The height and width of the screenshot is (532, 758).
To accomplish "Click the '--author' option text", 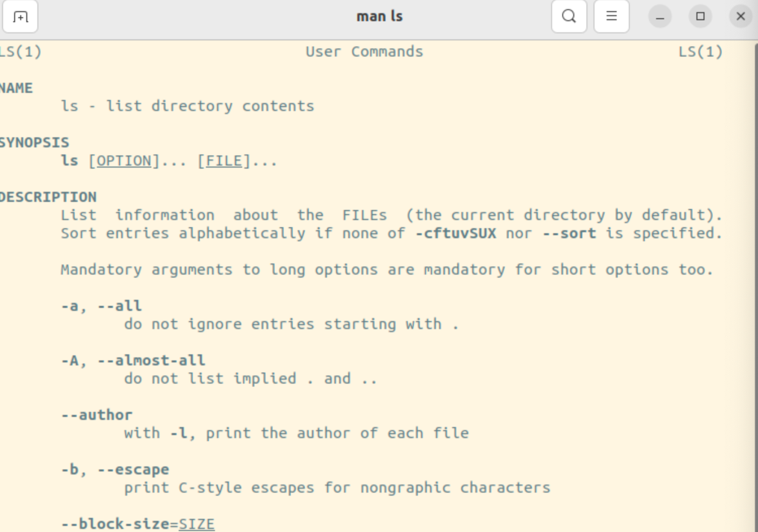I will coord(97,415).
